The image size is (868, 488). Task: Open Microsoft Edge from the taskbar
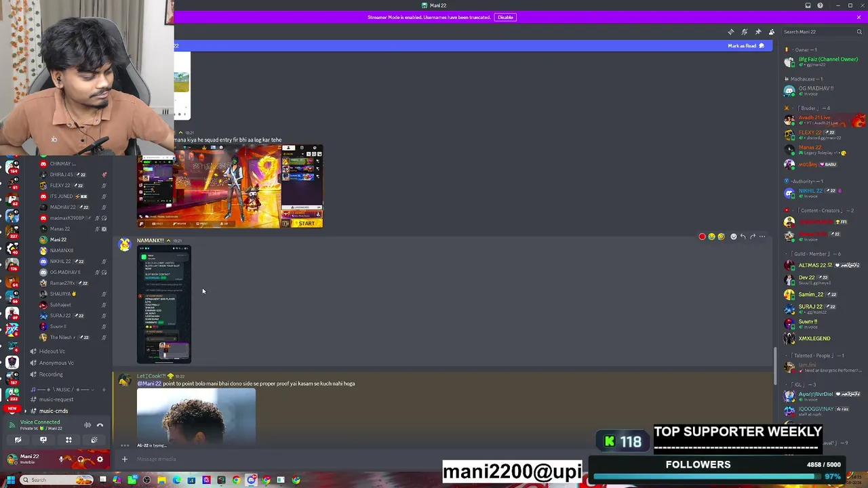[x=177, y=480]
